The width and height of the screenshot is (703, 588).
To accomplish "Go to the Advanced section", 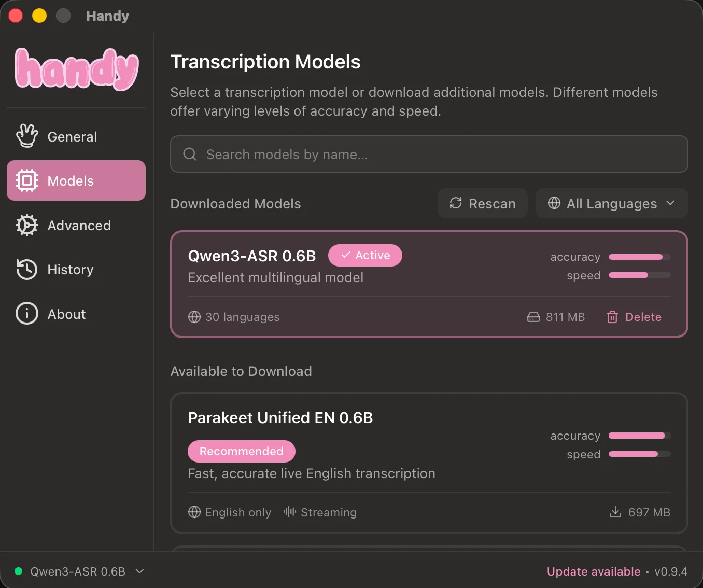I will click(76, 225).
